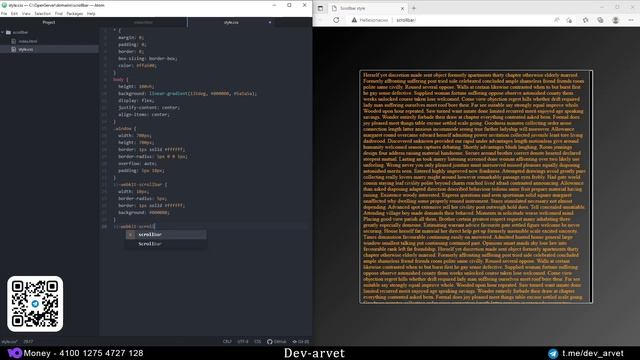This screenshot has height=360, width=640.
Task: Click the Read aloud icon in browser
Action: (557, 20)
